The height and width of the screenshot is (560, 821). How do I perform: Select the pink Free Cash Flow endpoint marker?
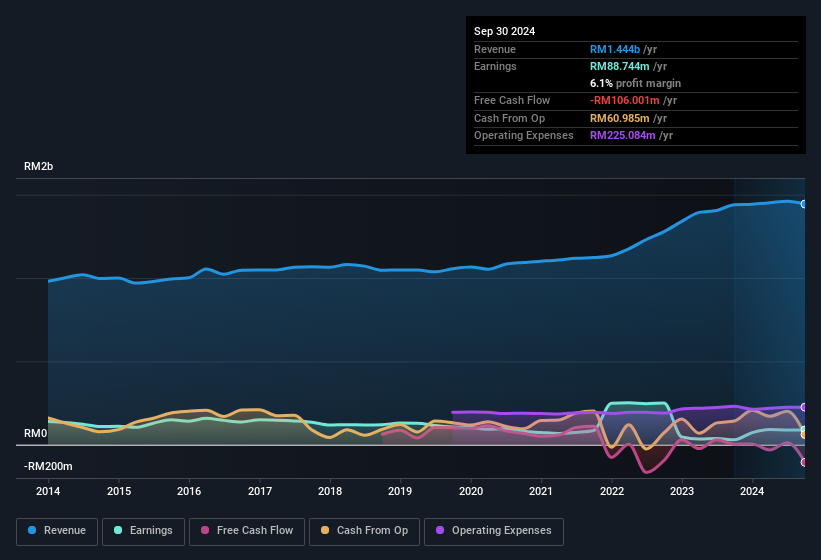(804, 463)
